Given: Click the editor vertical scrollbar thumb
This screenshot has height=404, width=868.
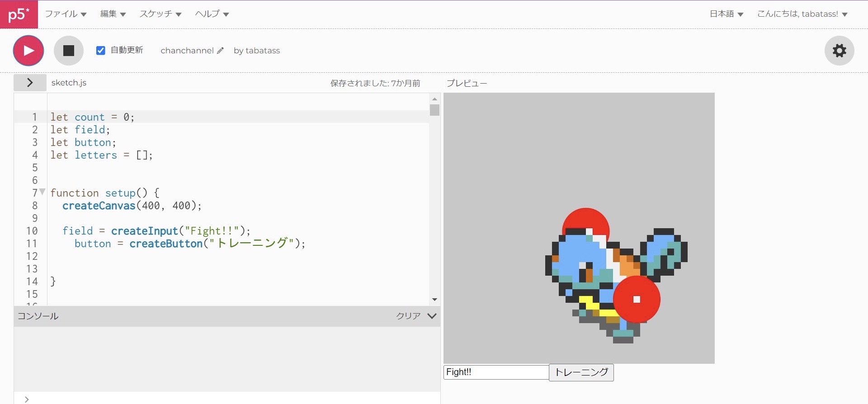Looking at the screenshot, I should coord(434,110).
